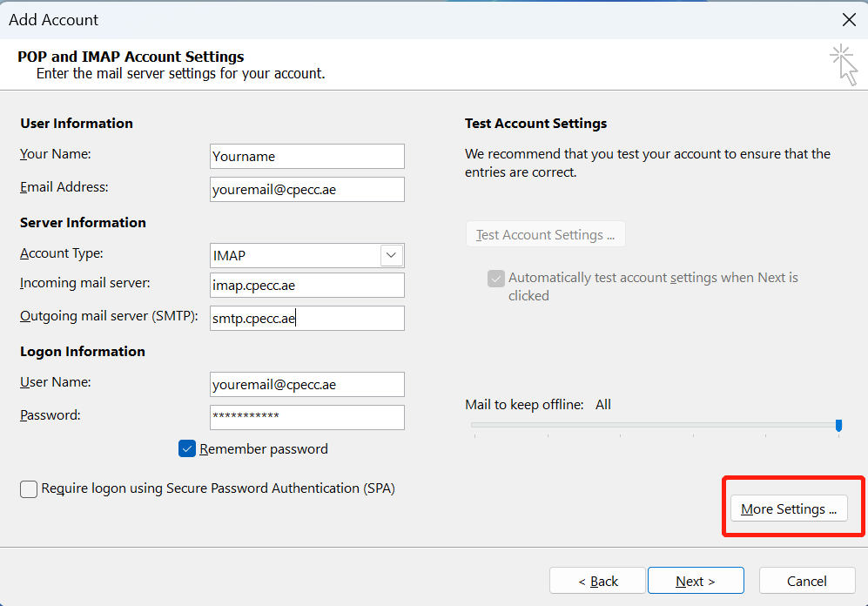Viewport: 868px width, 606px height.
Task: Focus the Your Name field
Action: click(307, 156)
